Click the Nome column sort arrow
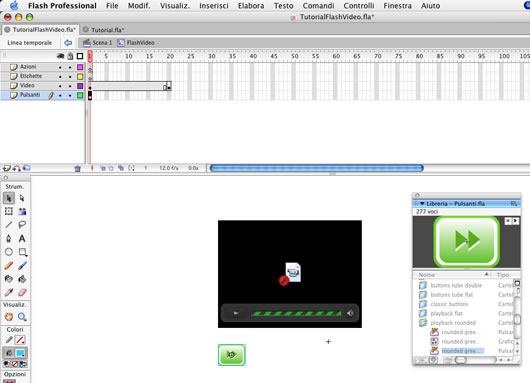530x383 pixels. point(486,274)
